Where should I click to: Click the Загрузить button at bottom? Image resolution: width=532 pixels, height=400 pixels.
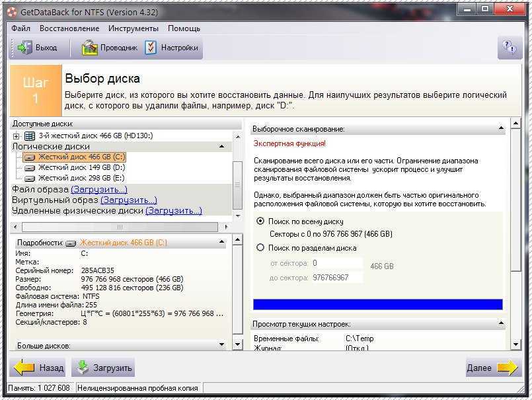[x=103, y=368]
